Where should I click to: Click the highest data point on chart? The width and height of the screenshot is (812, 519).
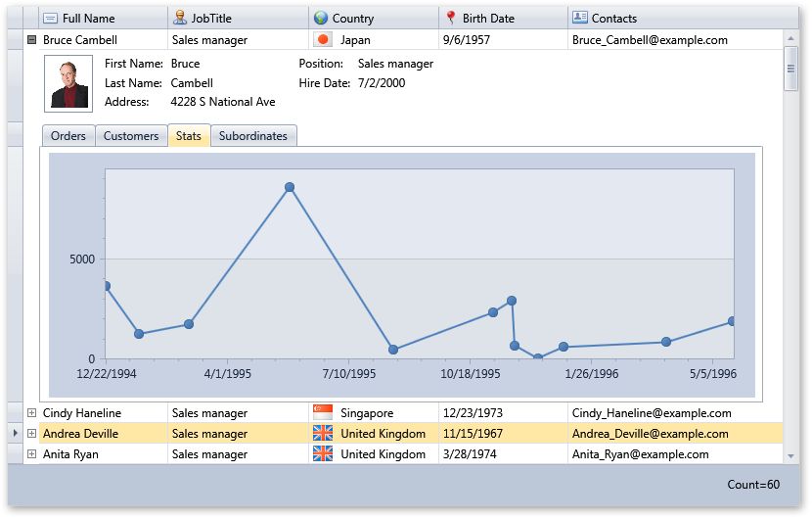pos(290,187)
